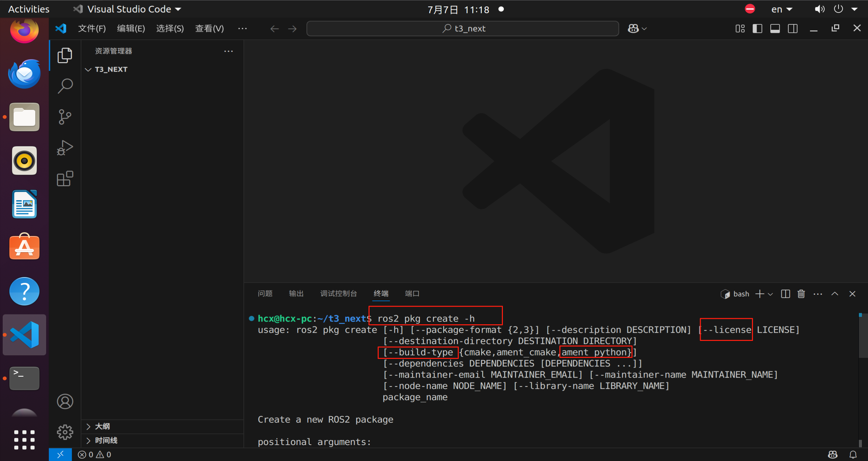Click the t3_next command center search box

pos(463,28)
